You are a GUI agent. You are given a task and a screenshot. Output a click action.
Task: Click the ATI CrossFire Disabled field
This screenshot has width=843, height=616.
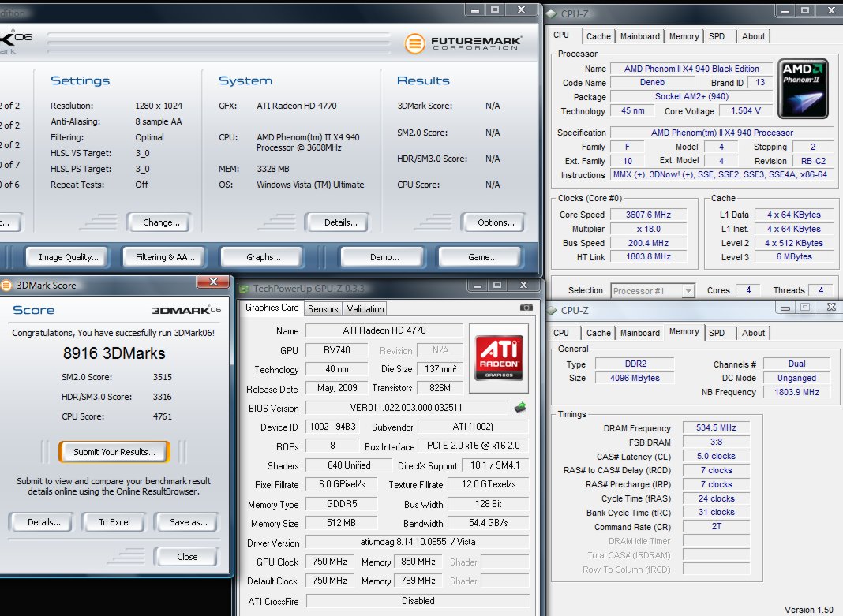point(418,601)
